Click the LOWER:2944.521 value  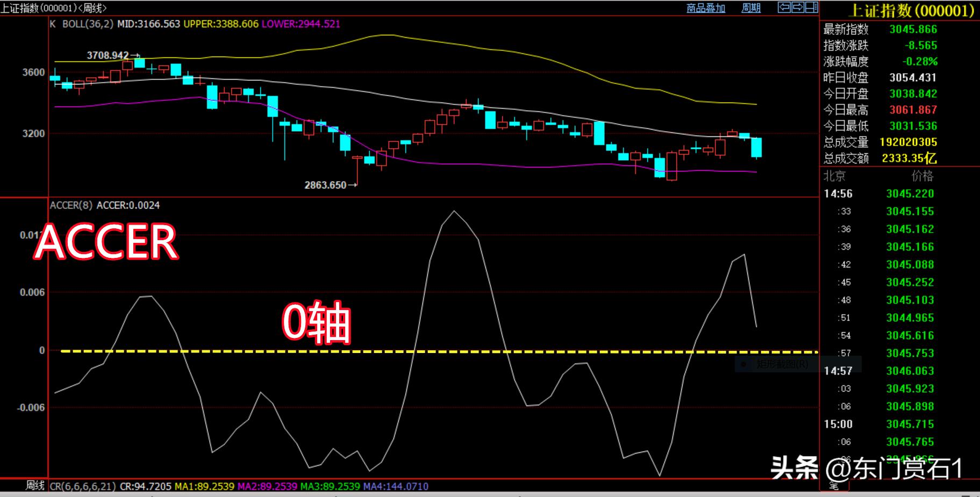click(x=301, y=24)
